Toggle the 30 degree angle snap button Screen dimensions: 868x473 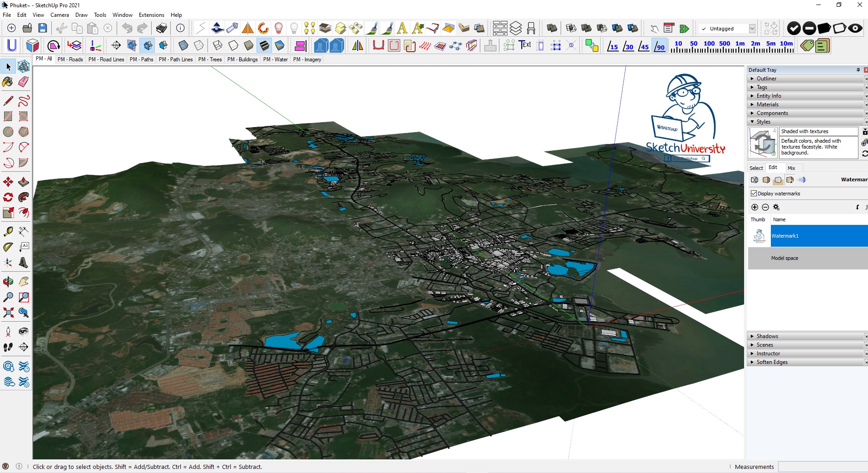(x=628, y=45)
